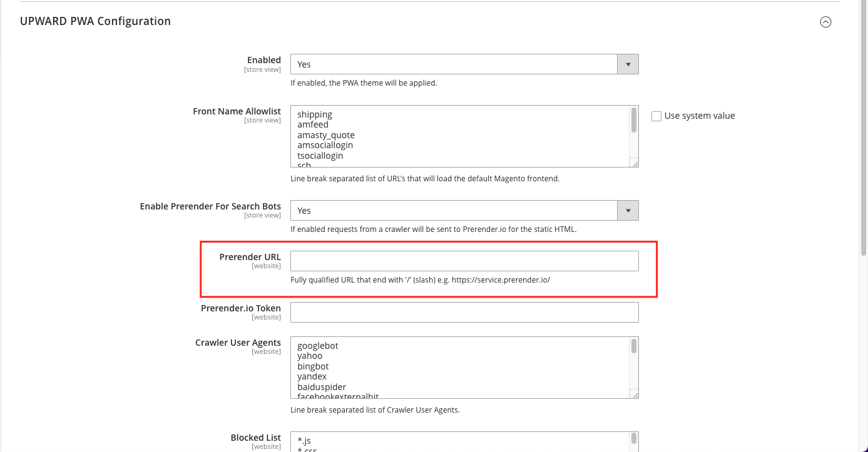Image resolution: width=868 pixels, height=452 pixels.
Task: Click the note "If enabled, the PWA theme will be applied."
Action: pyautogui.click(x=364, y=83)
